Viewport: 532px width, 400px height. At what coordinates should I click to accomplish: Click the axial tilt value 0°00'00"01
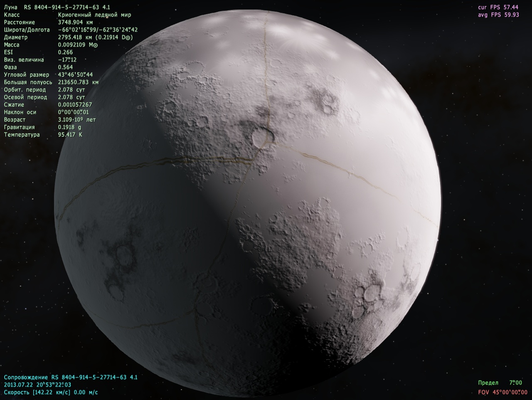point(74,112)
